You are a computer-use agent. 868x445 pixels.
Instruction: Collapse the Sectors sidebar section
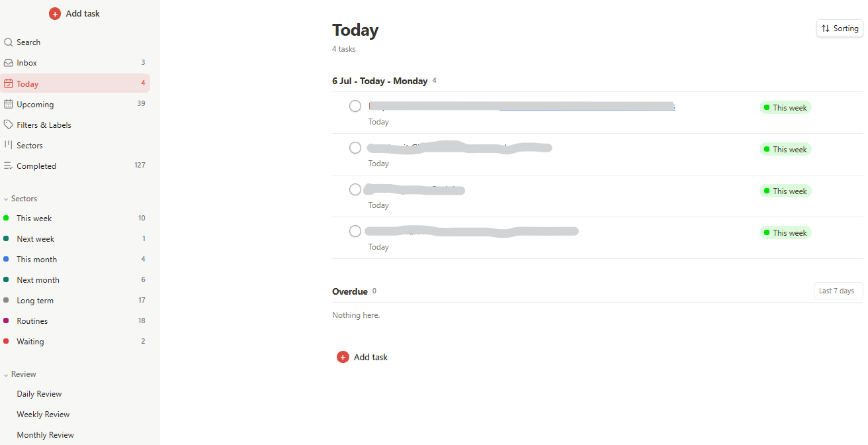point(6,199)
